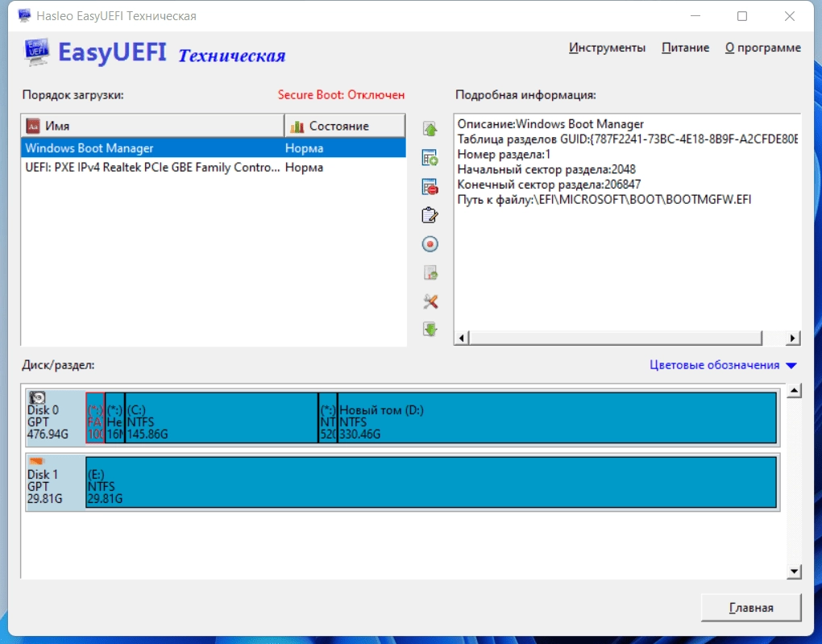Select the (E:) NTFS 29.81G partition
Screen dimensions: 822x644
coord(431,483)
